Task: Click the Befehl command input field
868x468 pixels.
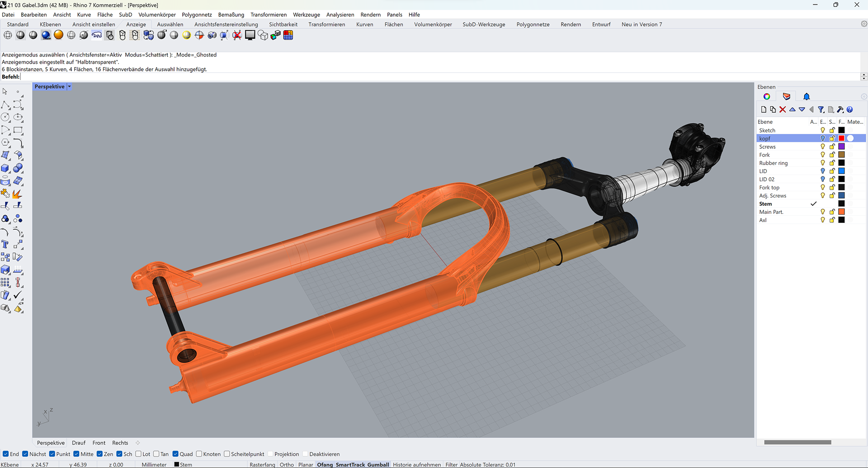Action: pyautogui.click(x=441, y=77)
